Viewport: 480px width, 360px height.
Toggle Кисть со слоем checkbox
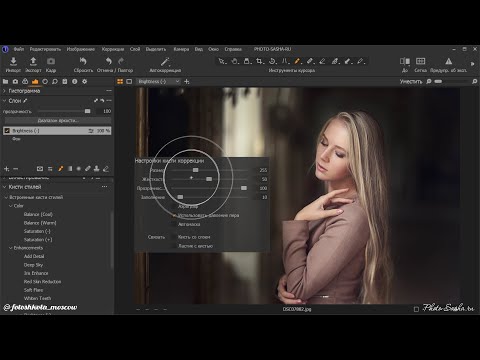pyautogui.click(x=174, y=237)
